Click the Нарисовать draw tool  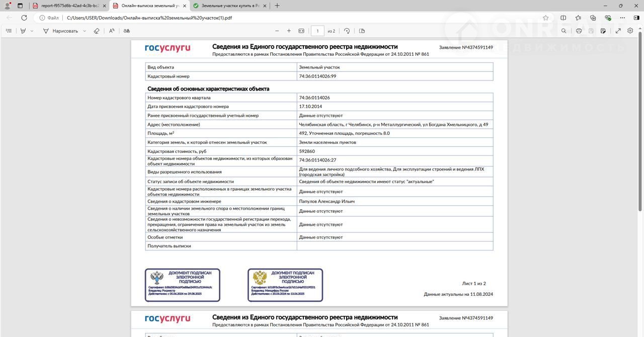coord(60,31)
